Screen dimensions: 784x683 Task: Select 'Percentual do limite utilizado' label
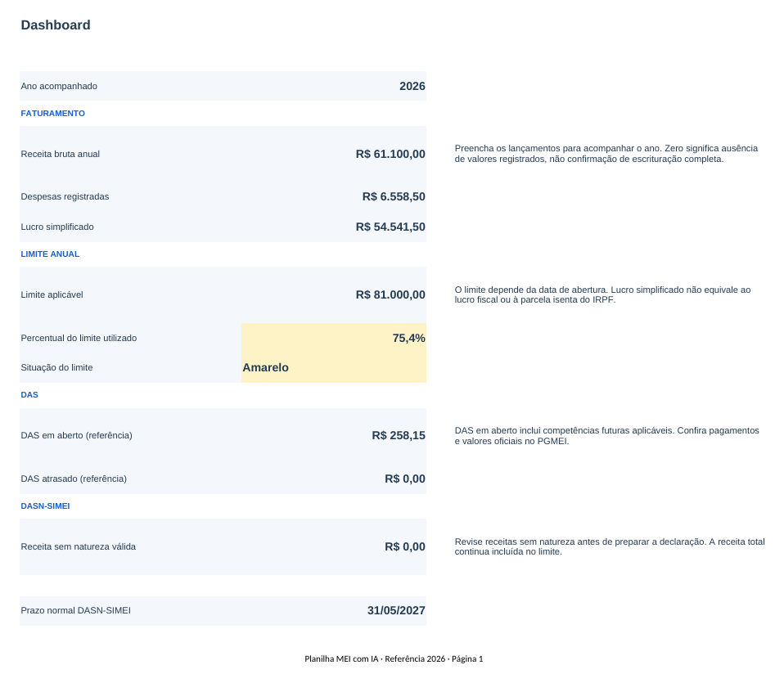[79, 339]
